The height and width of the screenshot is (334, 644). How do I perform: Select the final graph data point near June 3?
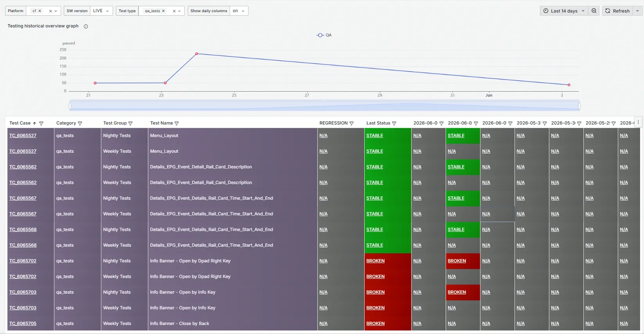coord(569,85)
